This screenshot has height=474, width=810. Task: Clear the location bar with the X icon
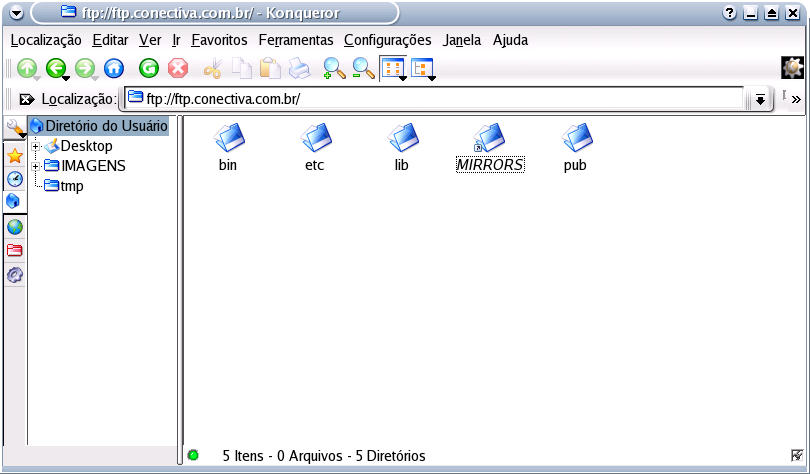(x=26, y=99)
